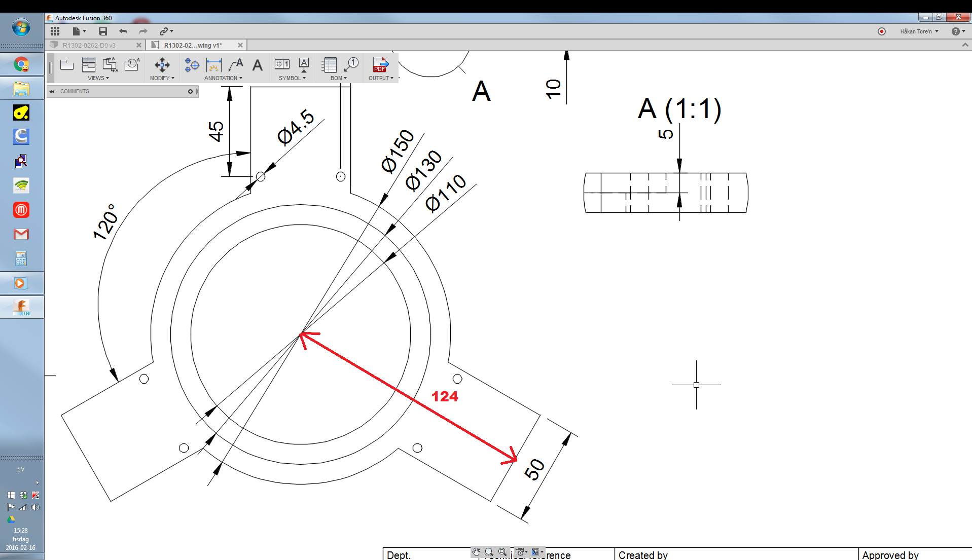Select the Dimension tool
The image size is (972, 560).
pos(214,65)
